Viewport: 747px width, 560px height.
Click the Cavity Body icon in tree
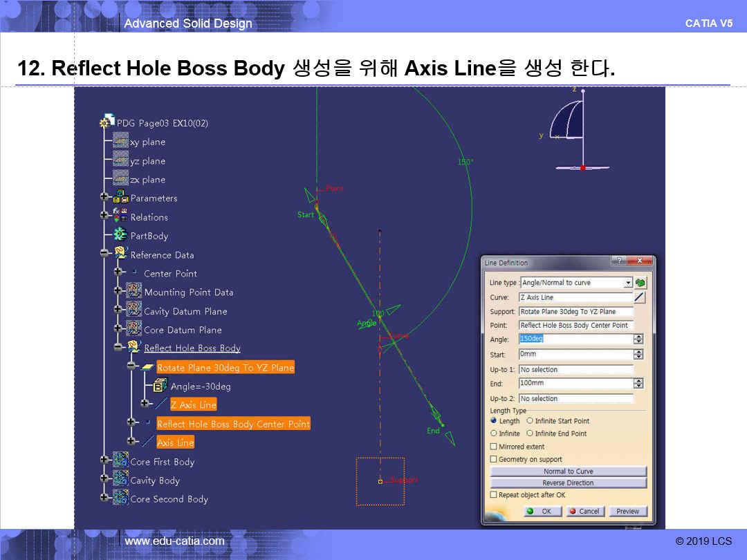click(x=120, y=480)
